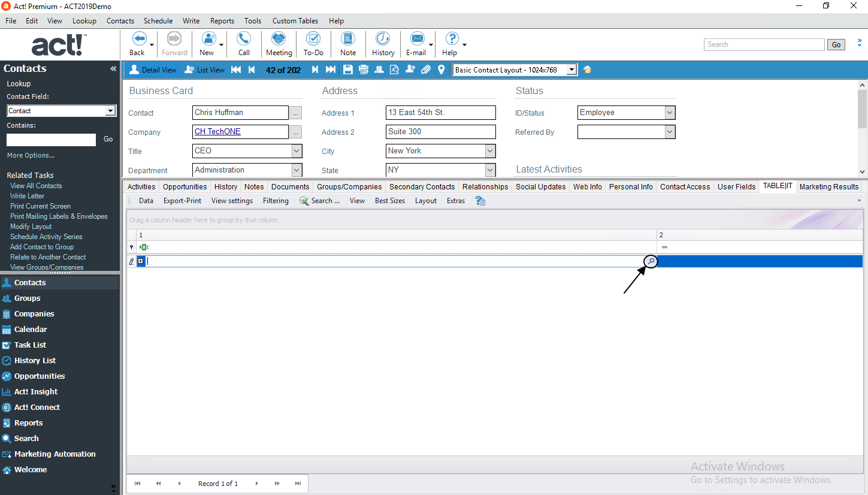
Task: Click the More Options... link
Action: click(x=31, y=156)
